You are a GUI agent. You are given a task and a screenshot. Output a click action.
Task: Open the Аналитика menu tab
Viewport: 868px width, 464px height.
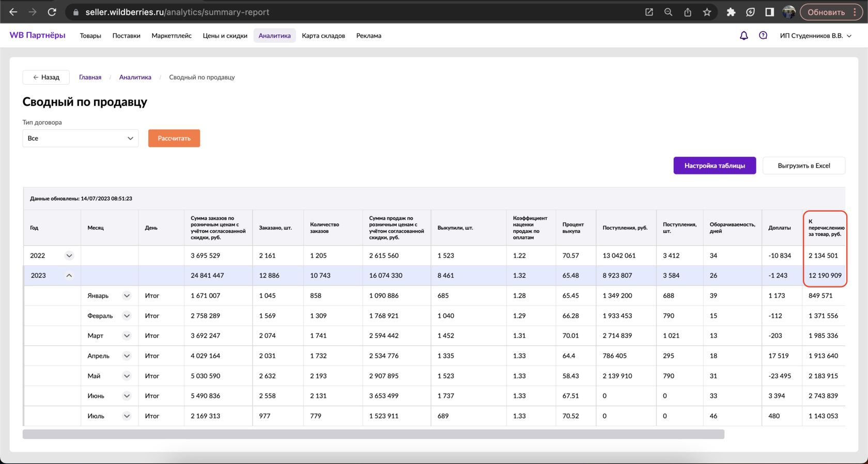tap(274, 36)
